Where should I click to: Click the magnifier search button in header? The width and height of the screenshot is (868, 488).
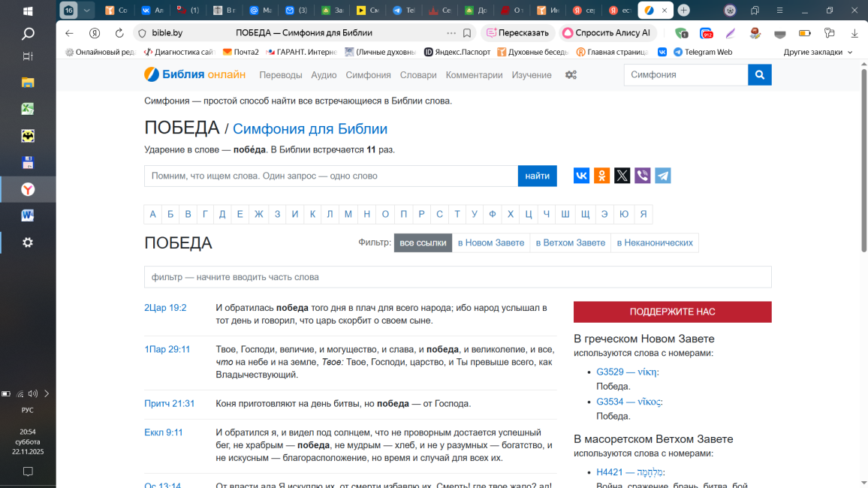(x=759, y=75)
